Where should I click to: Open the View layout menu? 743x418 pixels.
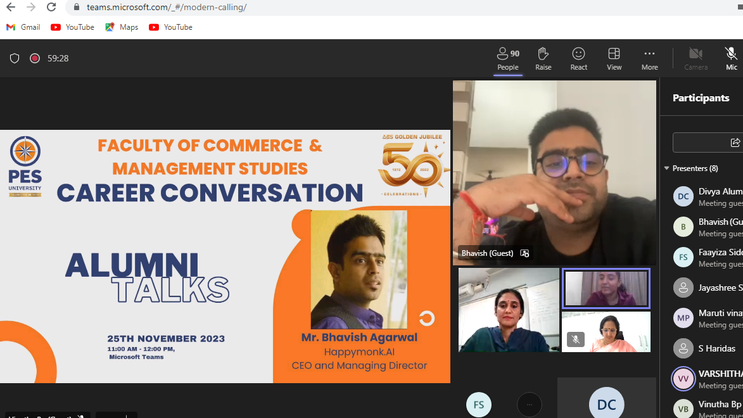pos(614,58)
